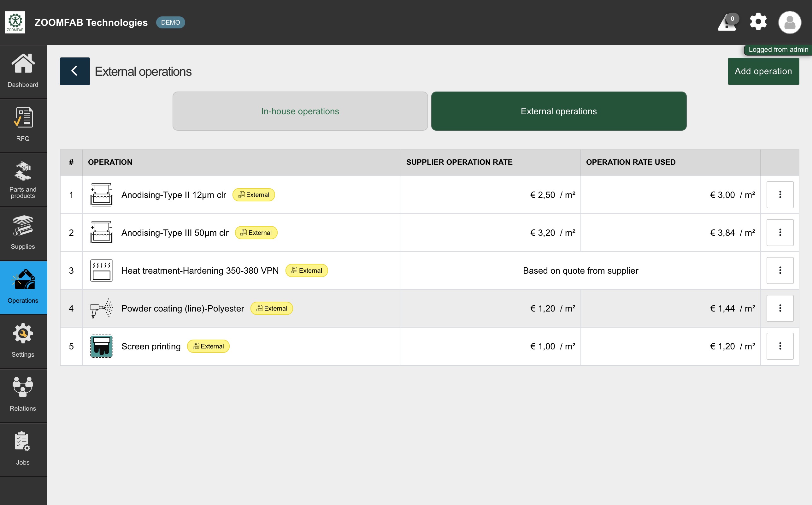Open the Supplies section
Viewport: 812px width, 505px height.
click(23, 233)
